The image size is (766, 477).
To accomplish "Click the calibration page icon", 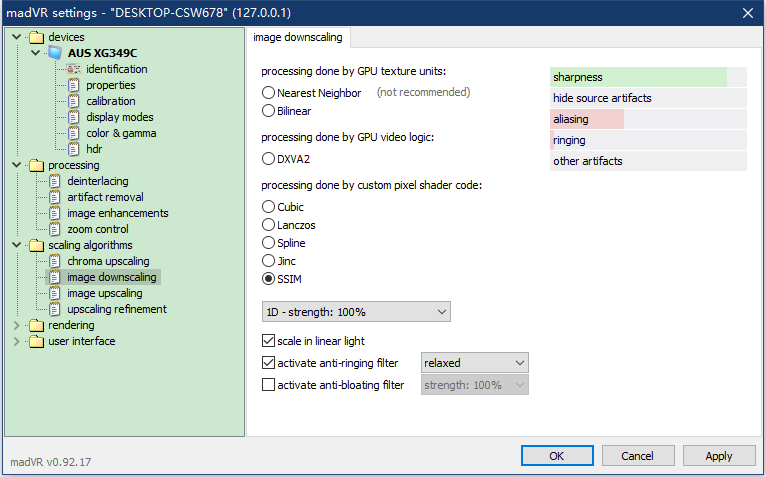I will pyautogui.click(x=73, y=101).
